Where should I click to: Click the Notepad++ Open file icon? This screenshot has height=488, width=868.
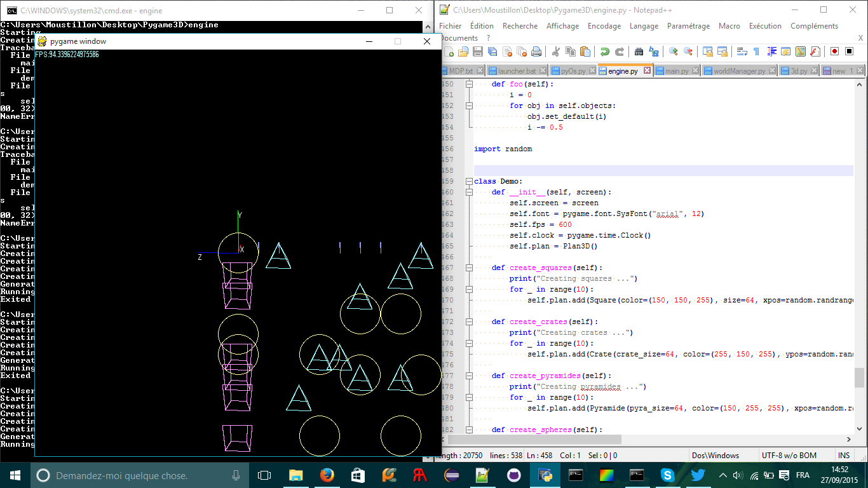click(463, 51)
